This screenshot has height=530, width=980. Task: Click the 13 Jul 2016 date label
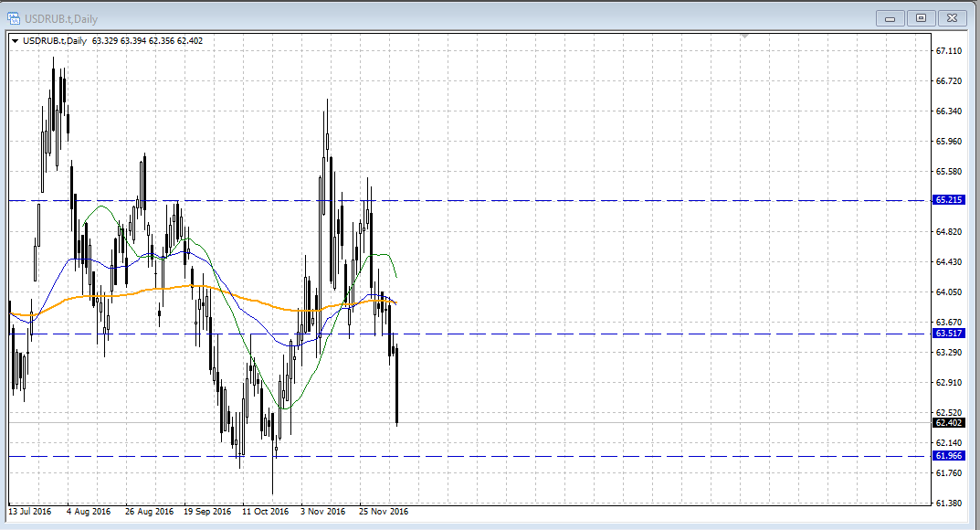pyautogui.click(x=30, y=511)
